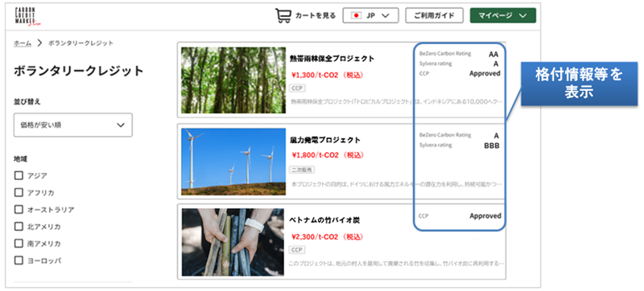Click the ボランタリークレジット page heading
Image resolution: width=644 pixels, height=291 pixels.
point(79,71)
